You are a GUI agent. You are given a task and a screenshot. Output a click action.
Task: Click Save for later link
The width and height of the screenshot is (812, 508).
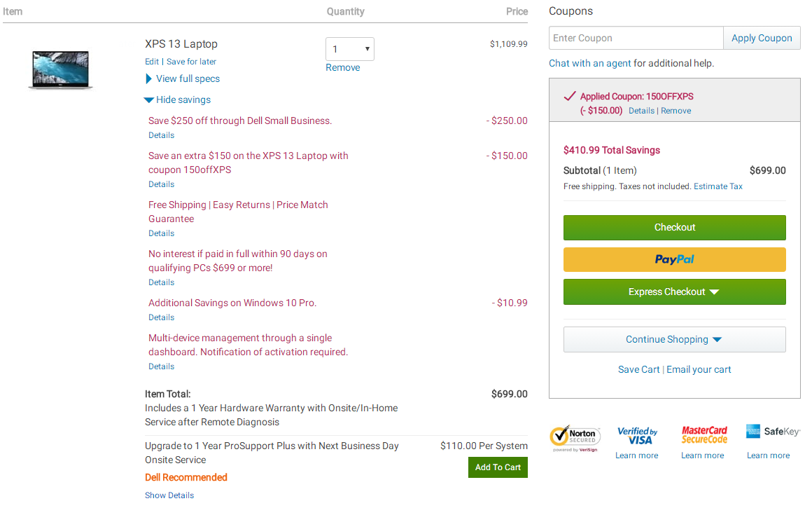point(191,62)
